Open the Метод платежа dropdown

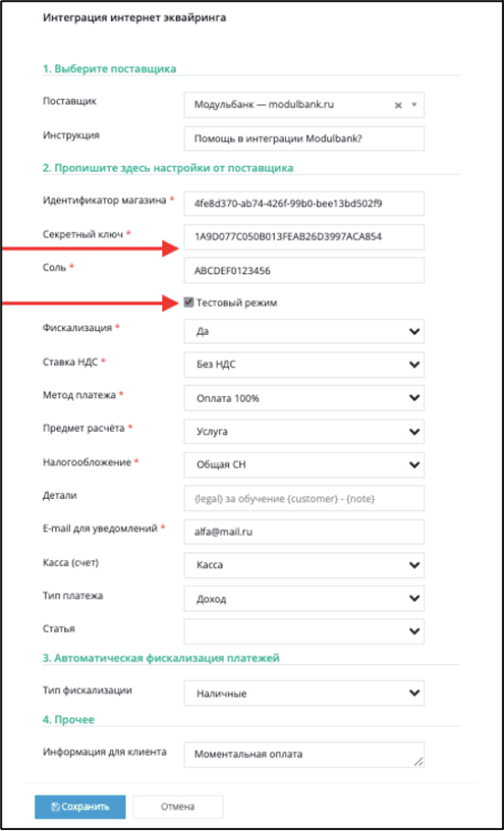click(304, 398)
